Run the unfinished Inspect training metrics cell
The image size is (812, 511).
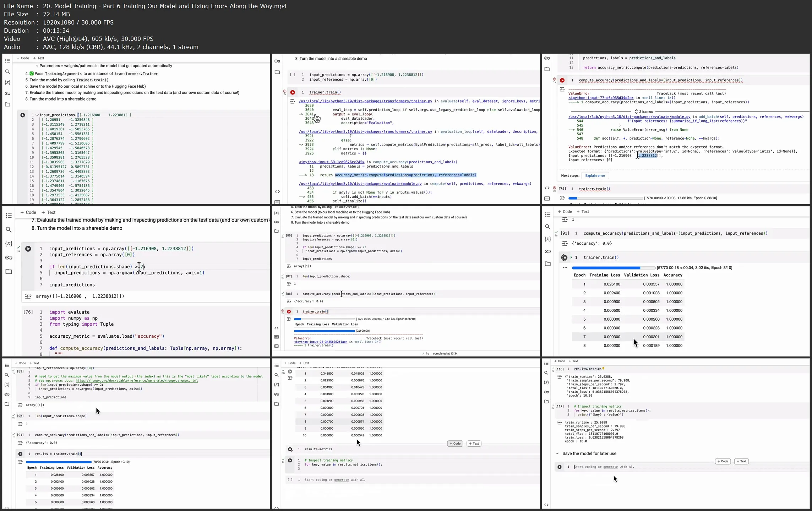tap(290, 460)
